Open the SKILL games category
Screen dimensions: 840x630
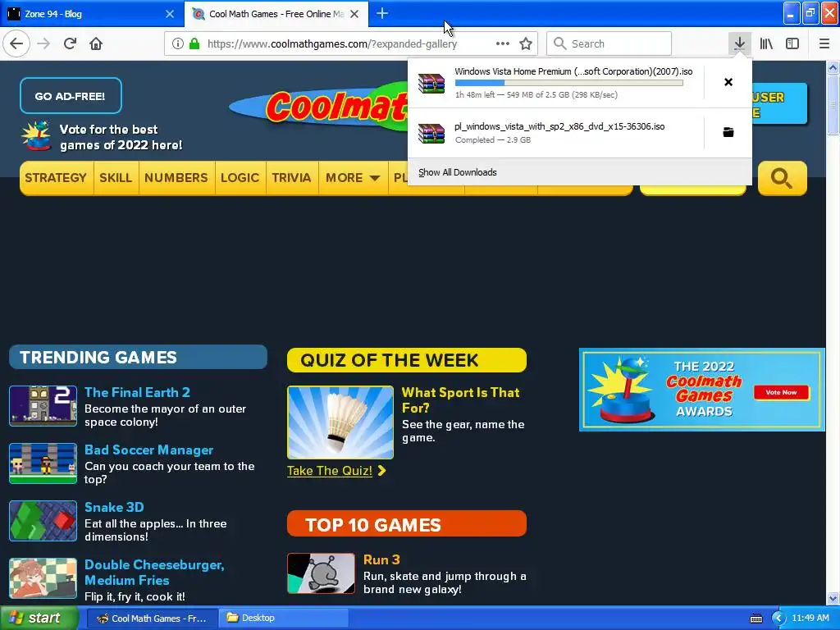(x=116, y=178)
